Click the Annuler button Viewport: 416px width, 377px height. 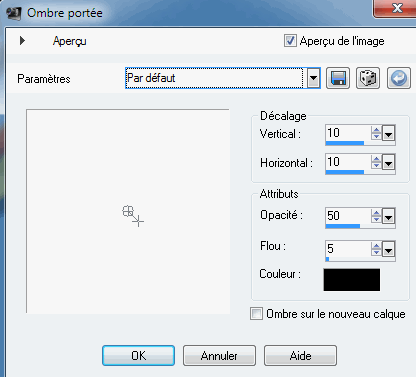point(219,356)
